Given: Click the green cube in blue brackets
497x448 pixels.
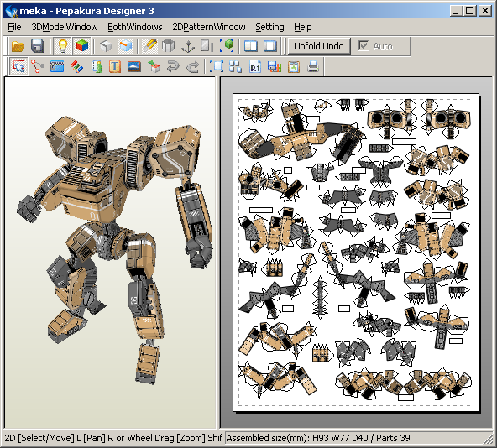Looking at the screenshot, I should click(227, 46).
